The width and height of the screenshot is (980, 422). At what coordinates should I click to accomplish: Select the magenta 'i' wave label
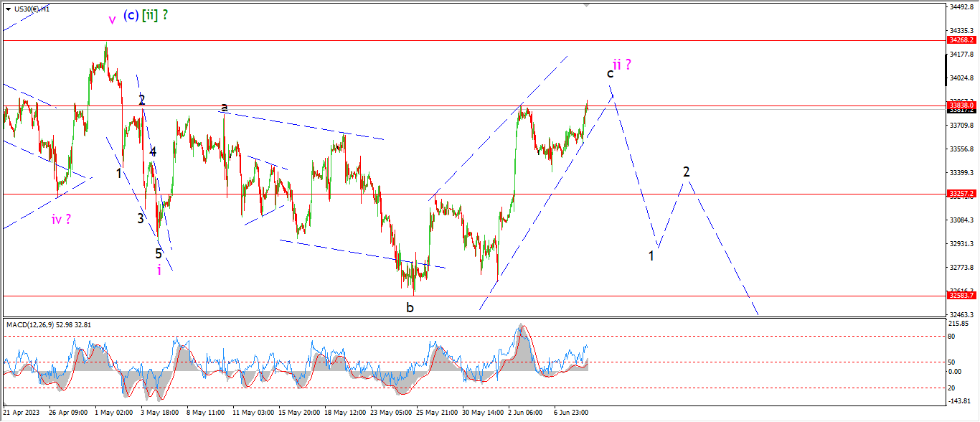pos(159,269)
